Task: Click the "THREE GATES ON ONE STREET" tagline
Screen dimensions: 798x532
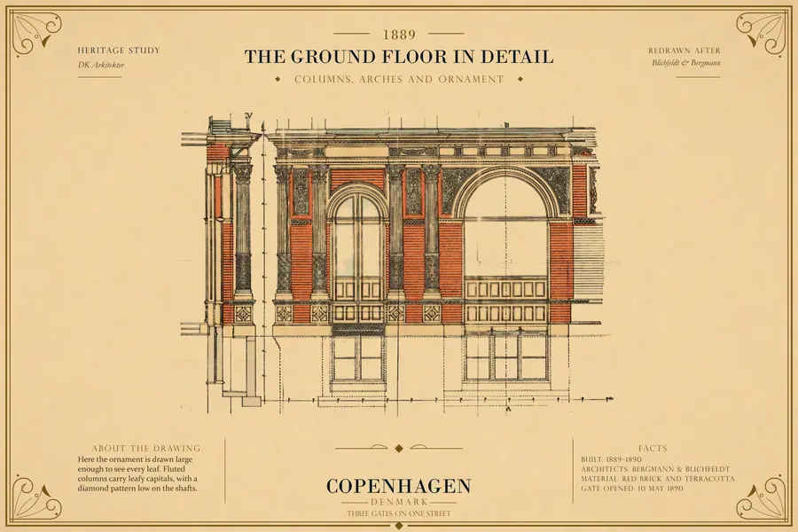Action: pos(399,513)
